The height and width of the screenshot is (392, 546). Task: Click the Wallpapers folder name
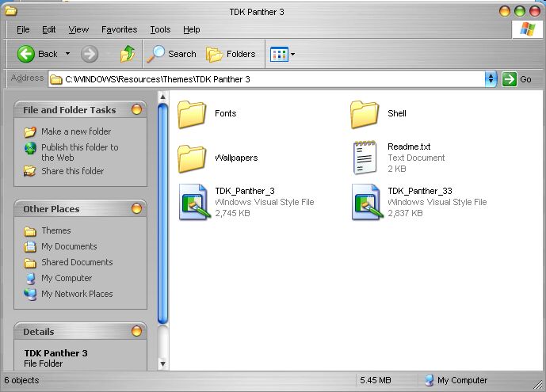click(236, 158)
